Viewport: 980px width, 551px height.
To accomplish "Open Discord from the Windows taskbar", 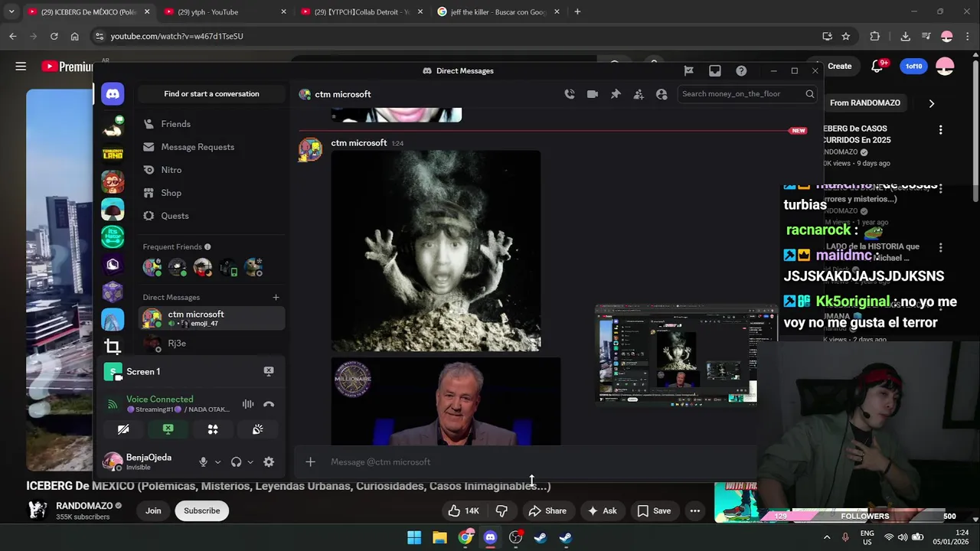I will click(x=491, y=537).
